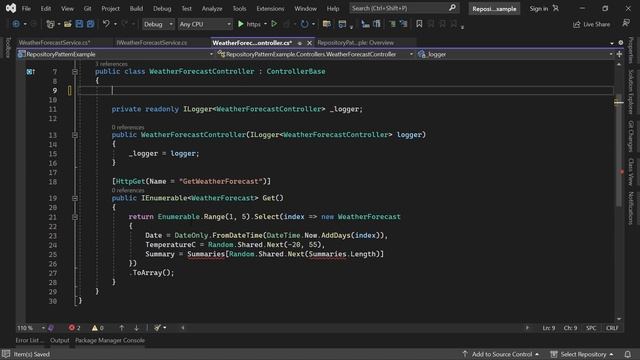
Task: Save the current file with Save icon
Action: coord(79,24)
